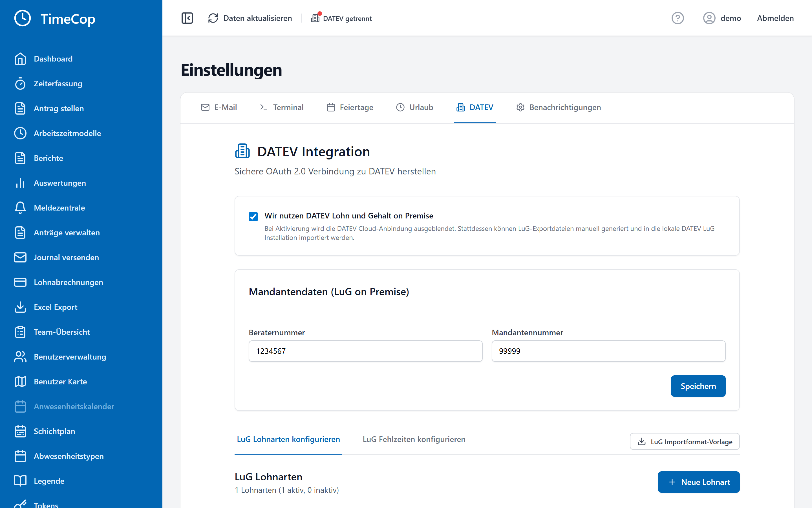Focus the Mandantennummer input field
The height and width of the screenshot is (508, 812).
pyautogui.click(x=608, y=351)
